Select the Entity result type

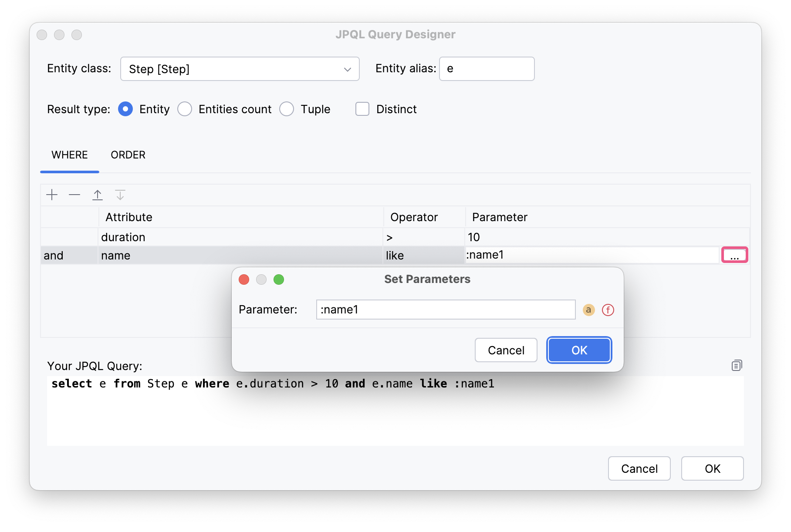pos(125,109)
